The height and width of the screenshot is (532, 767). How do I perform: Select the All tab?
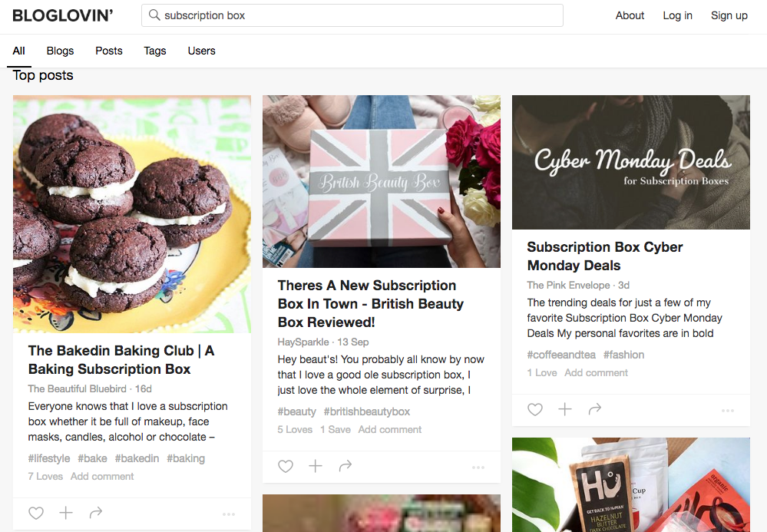coord(18,51)
